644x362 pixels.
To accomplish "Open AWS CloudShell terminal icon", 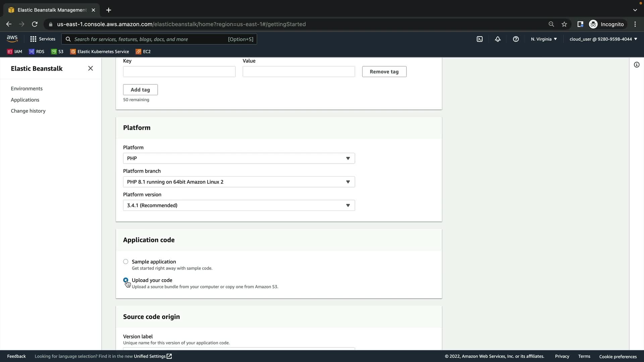I will point(480,39).
